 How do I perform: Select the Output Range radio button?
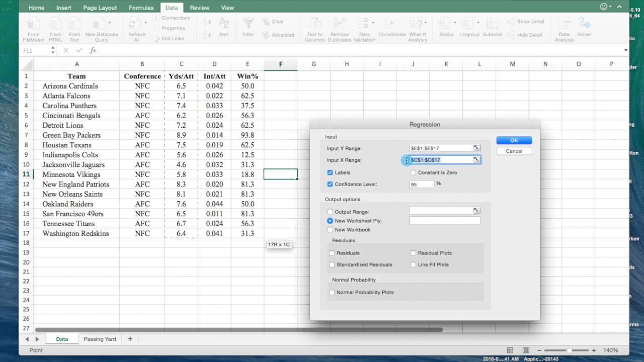click(x=330, y=212)
